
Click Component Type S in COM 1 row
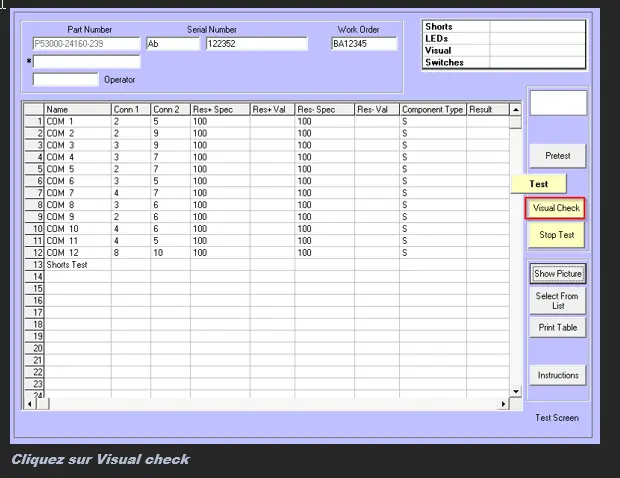pyautogui.click(x=433, y=121)
